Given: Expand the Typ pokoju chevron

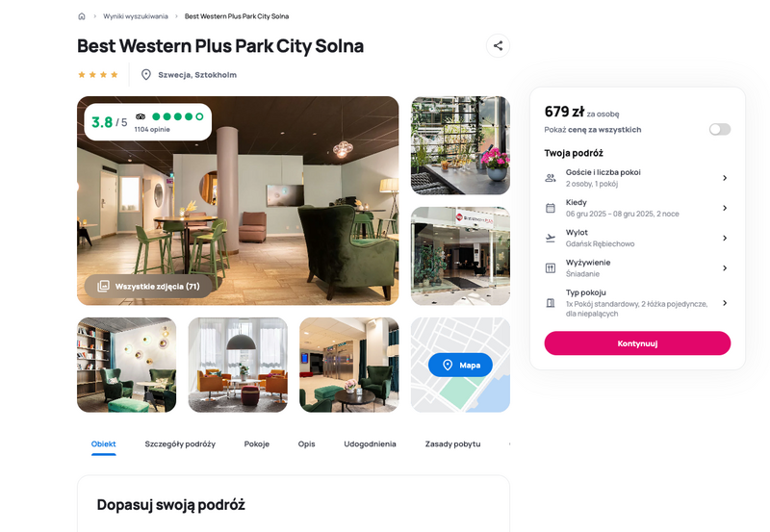Looking at the screenshot, I should coord(725,303).
